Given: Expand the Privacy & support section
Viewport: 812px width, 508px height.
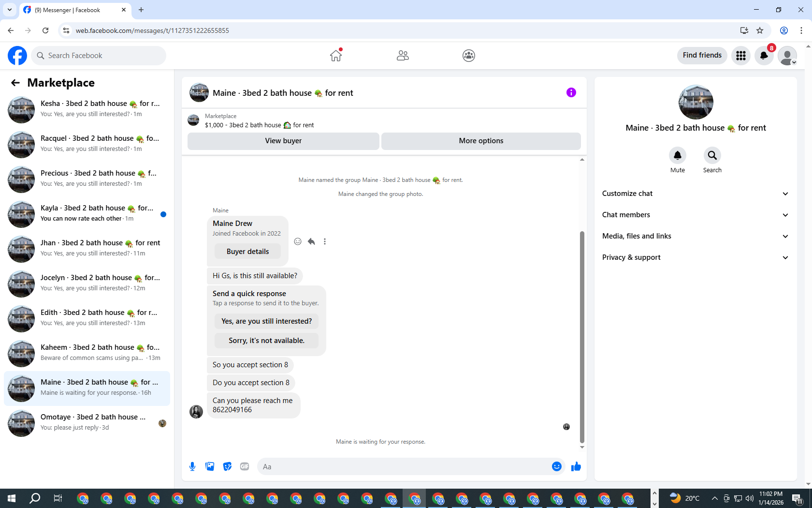Looking at the screenshot, I should click(696, 257).
